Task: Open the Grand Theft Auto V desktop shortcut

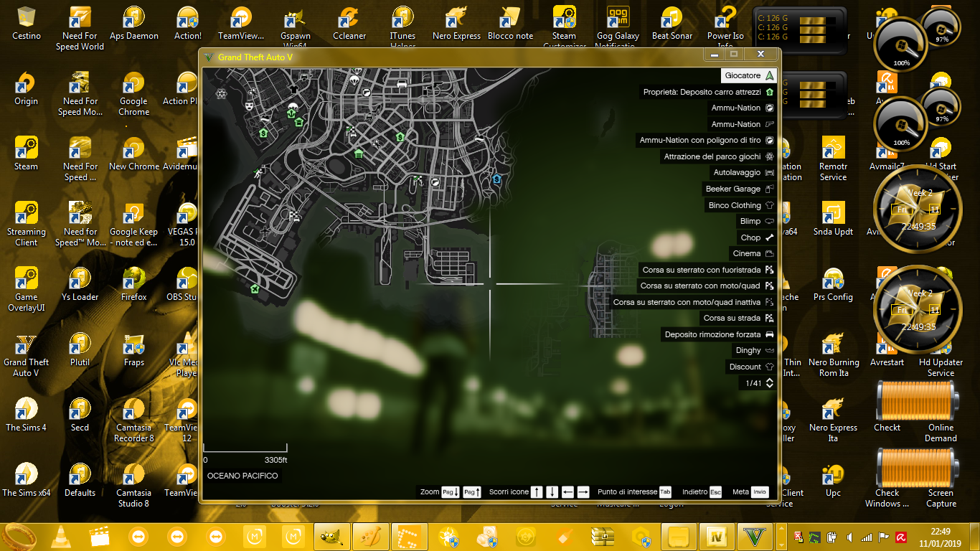Action: click(x=27, y=354)
